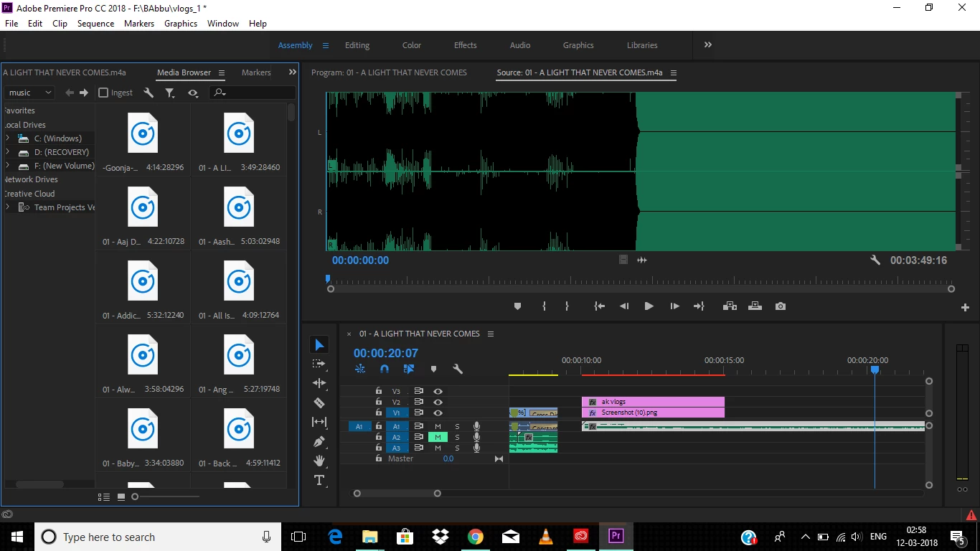
Task: Click the Mark In bracket icon
Action: click(x=544, y=306)
